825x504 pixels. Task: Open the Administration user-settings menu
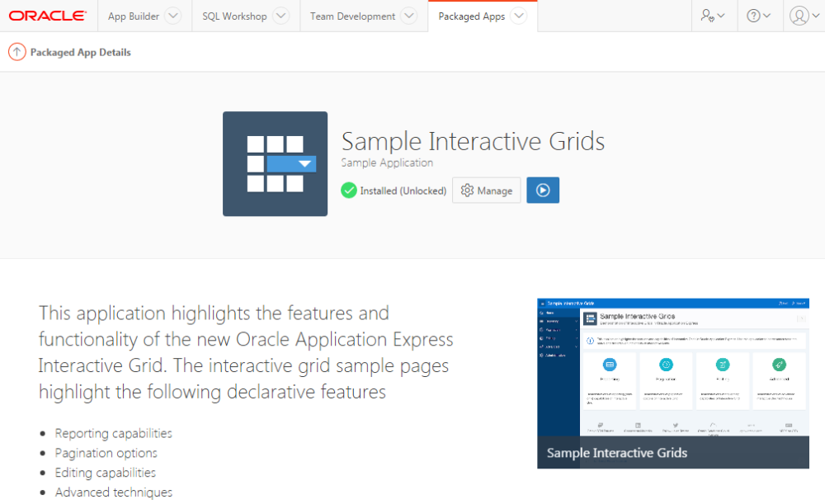[x=713, y=16]
